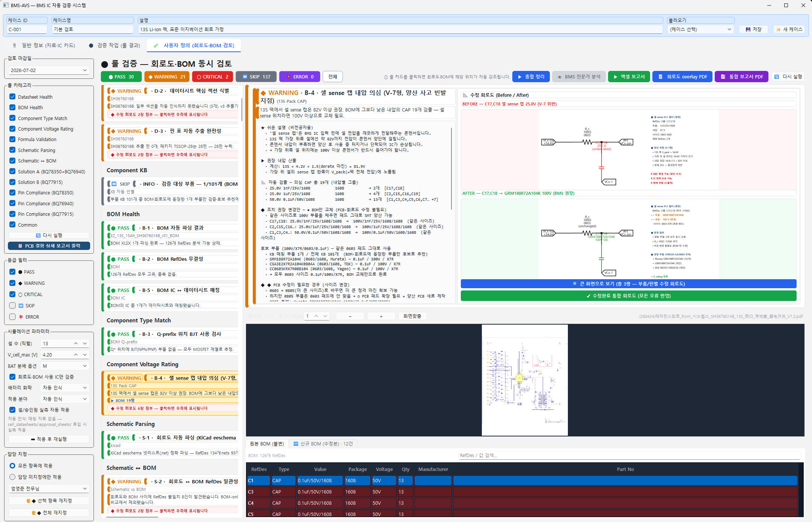812x522 pixels.
Task: Click the diamond icon of the B-4 WARNING detail header
Action: (x=263, y=93)
